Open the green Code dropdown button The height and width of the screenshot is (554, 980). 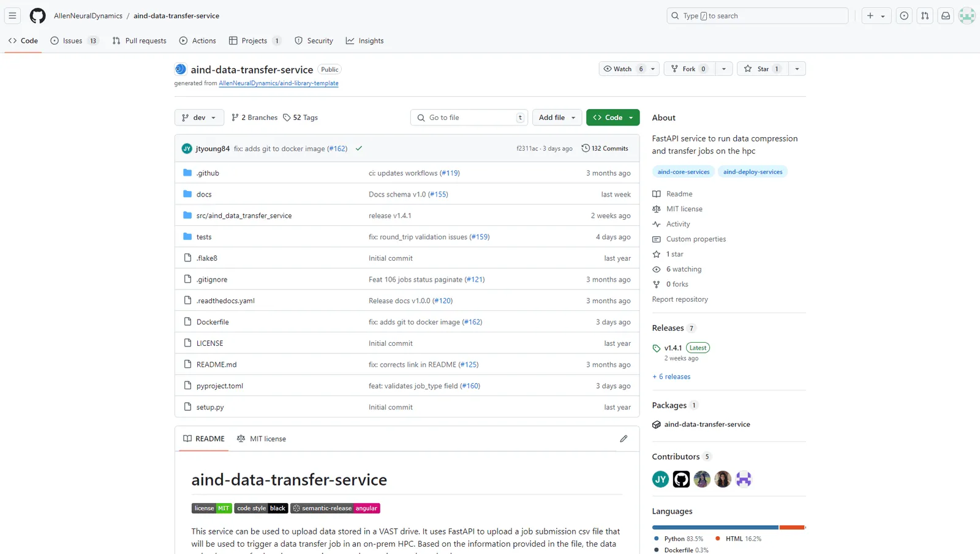[612, 118]
